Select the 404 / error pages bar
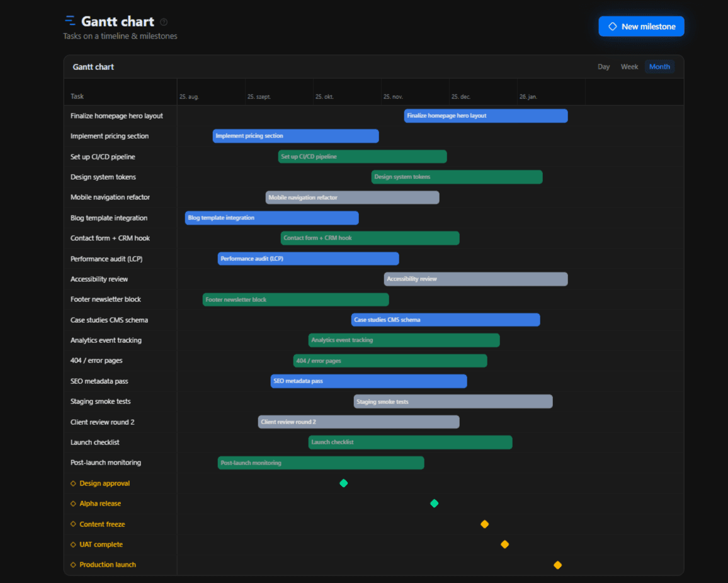The image size is (728, 583). 390,361
